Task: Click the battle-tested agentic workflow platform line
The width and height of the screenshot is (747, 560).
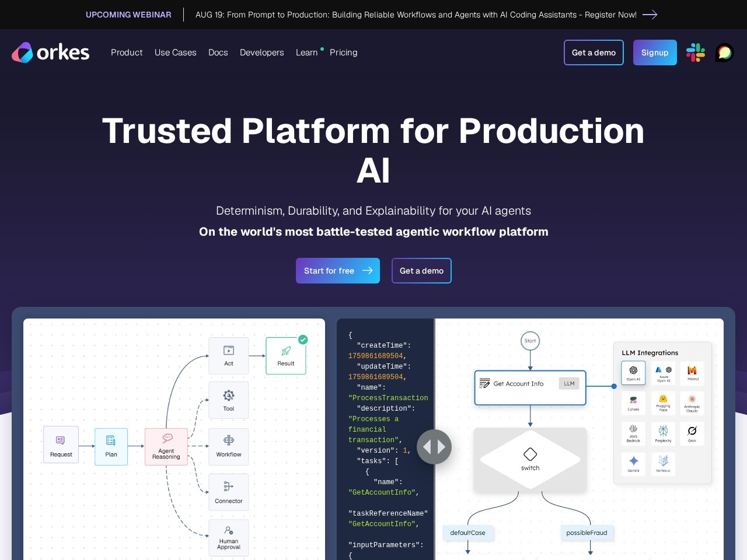Action: click(x=373, y=232)
